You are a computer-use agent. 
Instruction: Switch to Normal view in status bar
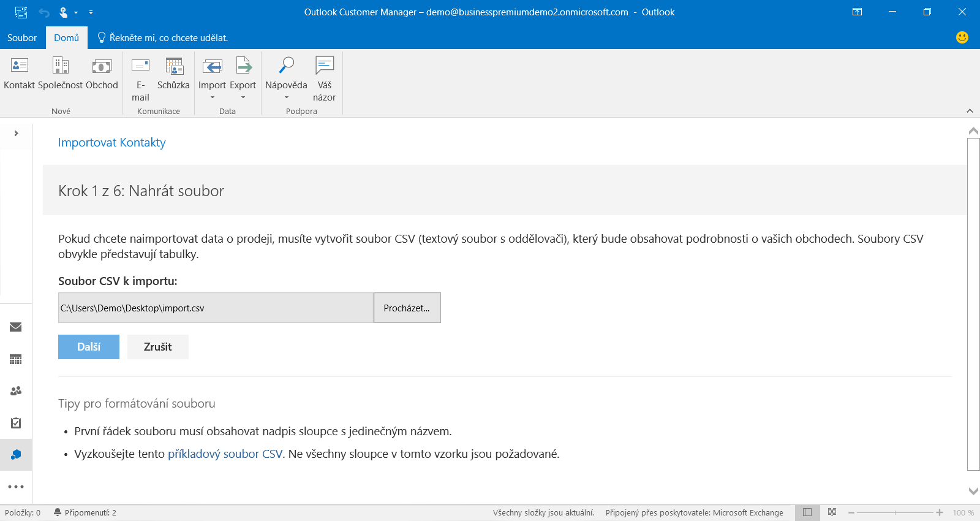pyautogui.click(x=807, y=512)
